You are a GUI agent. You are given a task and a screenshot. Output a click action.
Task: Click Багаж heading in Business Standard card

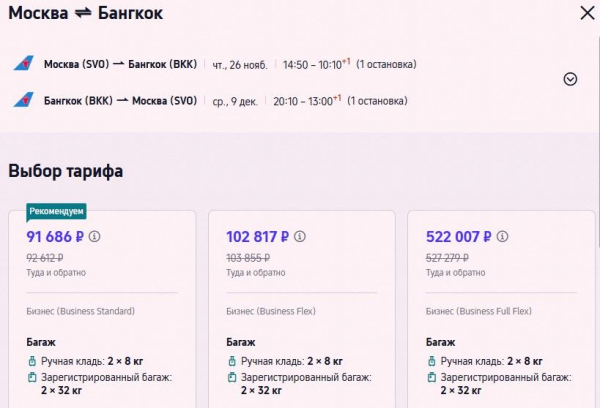point(41,342)
